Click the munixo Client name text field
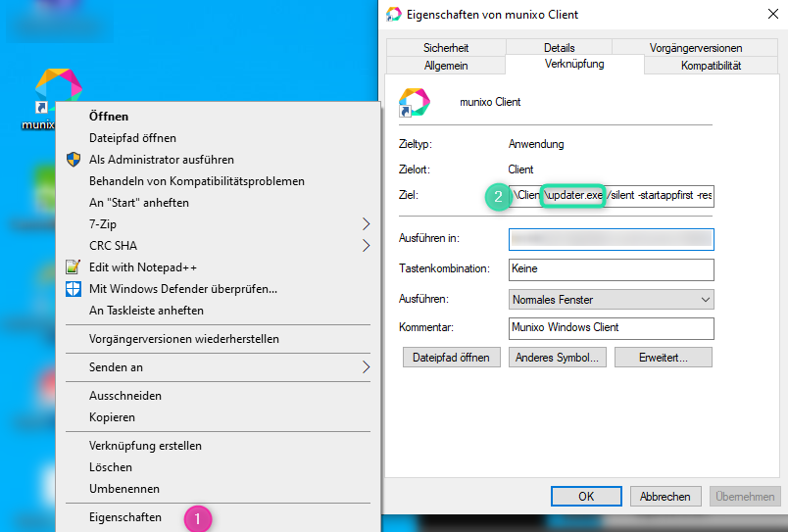The height and width of the screenshot is (532, 788). (x=490, y=102)
